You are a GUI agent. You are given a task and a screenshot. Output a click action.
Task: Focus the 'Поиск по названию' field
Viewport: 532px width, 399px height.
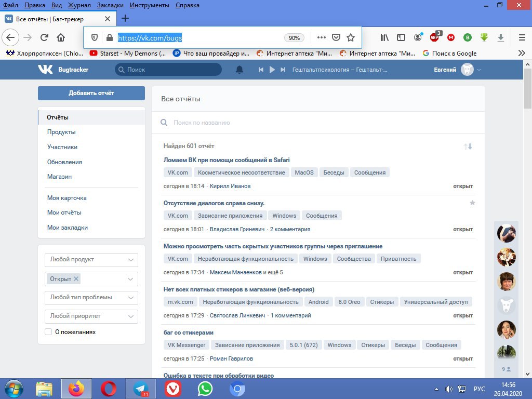(318, 123)
